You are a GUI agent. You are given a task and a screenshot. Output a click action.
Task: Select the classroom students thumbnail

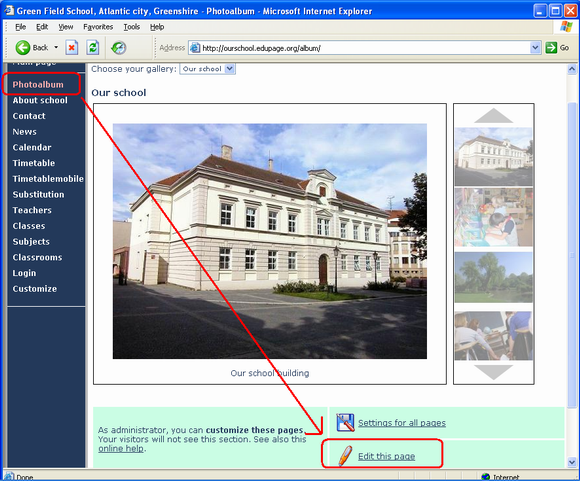(493, 336)
